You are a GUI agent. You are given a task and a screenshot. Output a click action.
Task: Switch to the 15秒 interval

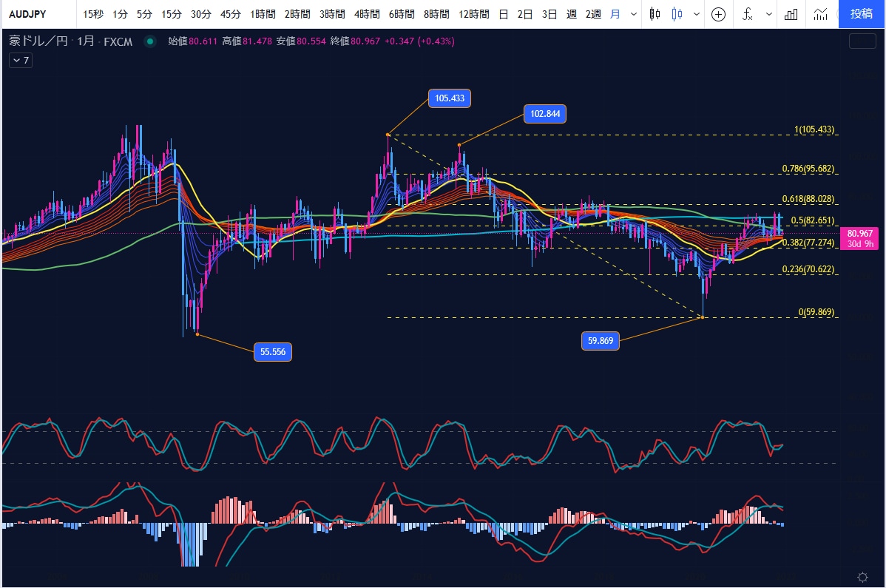coord(93,14)
